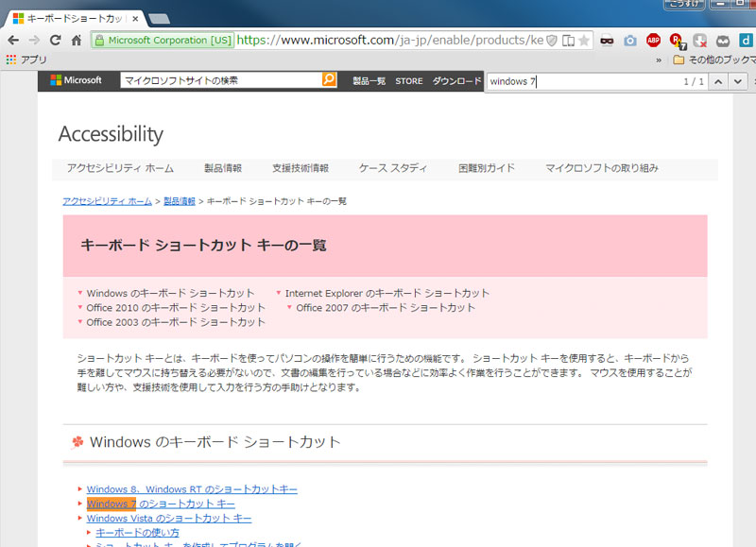Viewport: 756px width, 547px height.
Task: Open the アプリ apps shortcut
Action: (26, 60)
